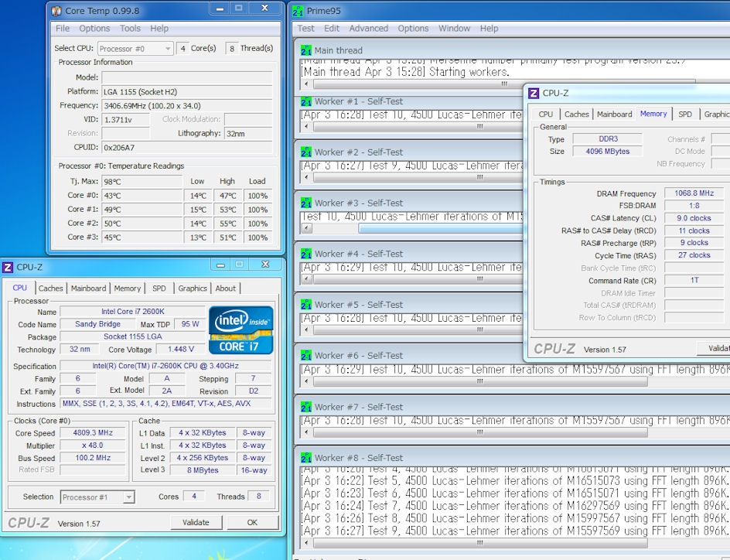Click the DRAM Frequency value 1068.8 MHz
730x560 pixels.
[694, 193]
